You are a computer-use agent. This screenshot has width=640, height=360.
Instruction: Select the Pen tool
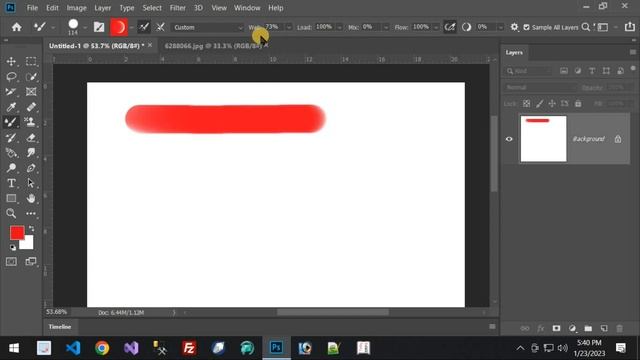click(31, 168)
